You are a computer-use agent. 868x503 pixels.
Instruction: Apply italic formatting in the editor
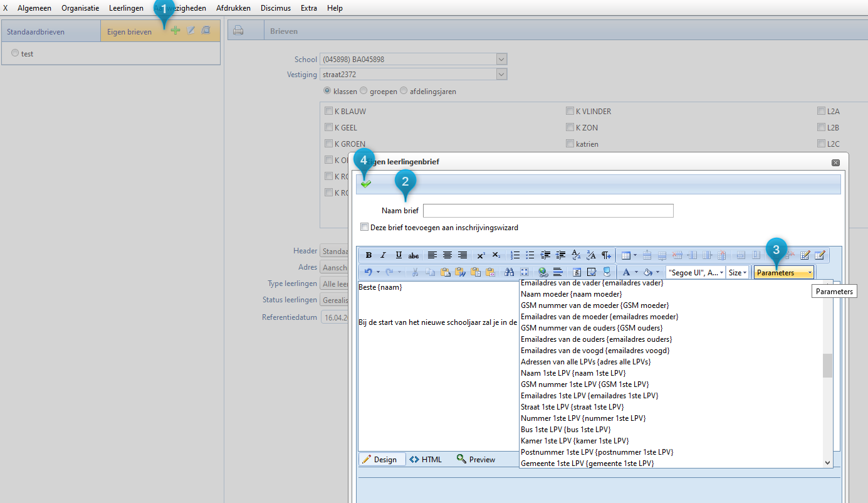pos(383,255)
